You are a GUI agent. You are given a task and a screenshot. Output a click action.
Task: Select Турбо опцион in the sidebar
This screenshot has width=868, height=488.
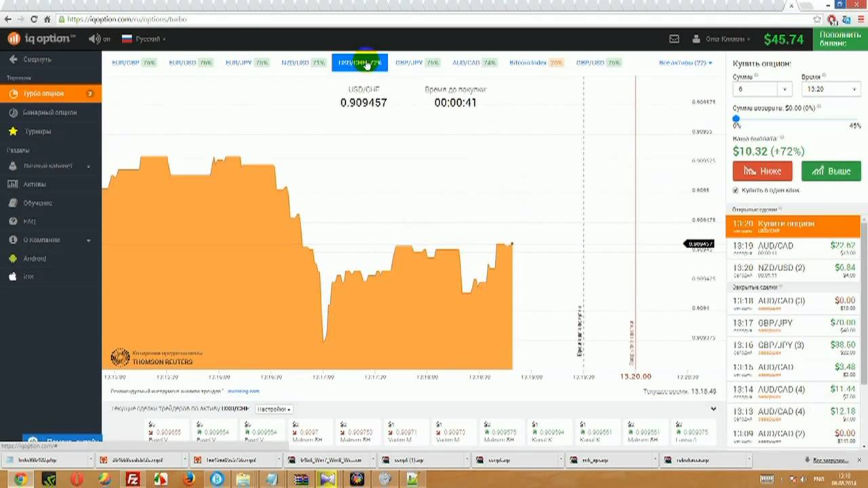click(51, 94)
